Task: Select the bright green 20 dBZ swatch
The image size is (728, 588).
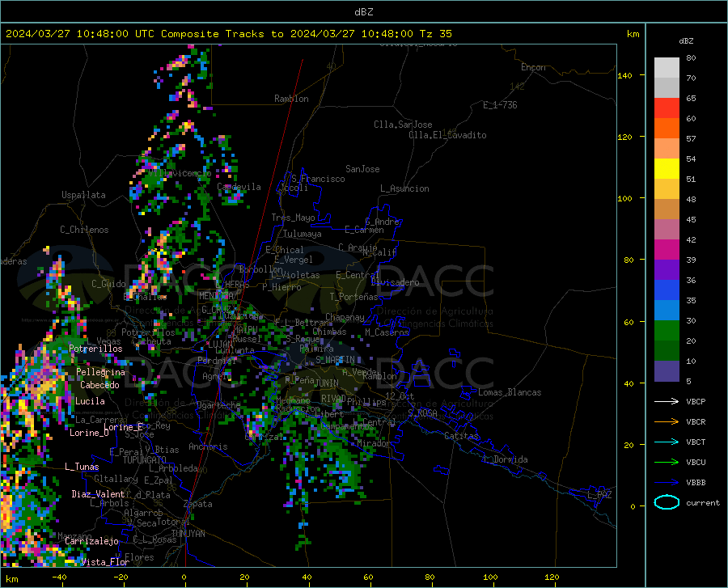Action: click(x=667, y=331)
